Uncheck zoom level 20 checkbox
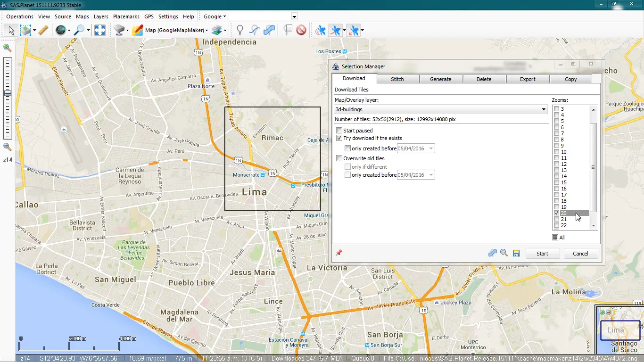 coord(557,213)
